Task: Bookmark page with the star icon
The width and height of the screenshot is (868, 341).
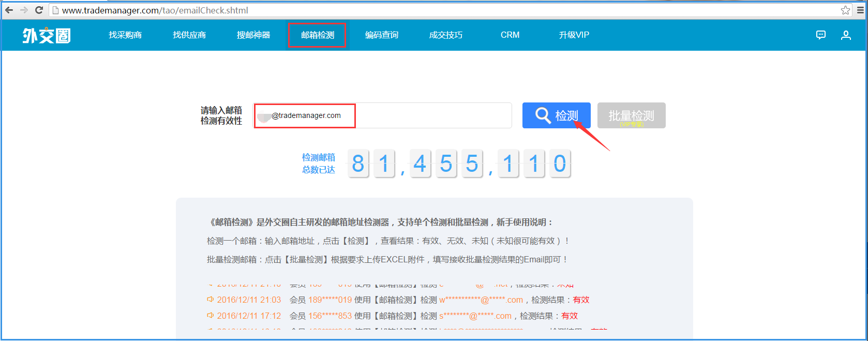Action: 845,10
